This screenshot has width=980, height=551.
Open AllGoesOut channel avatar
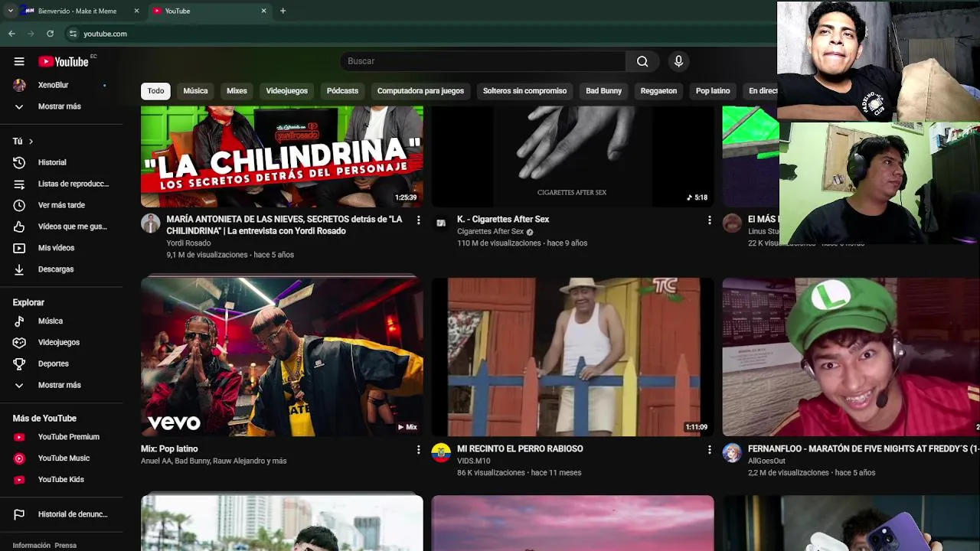click(732, 452)
